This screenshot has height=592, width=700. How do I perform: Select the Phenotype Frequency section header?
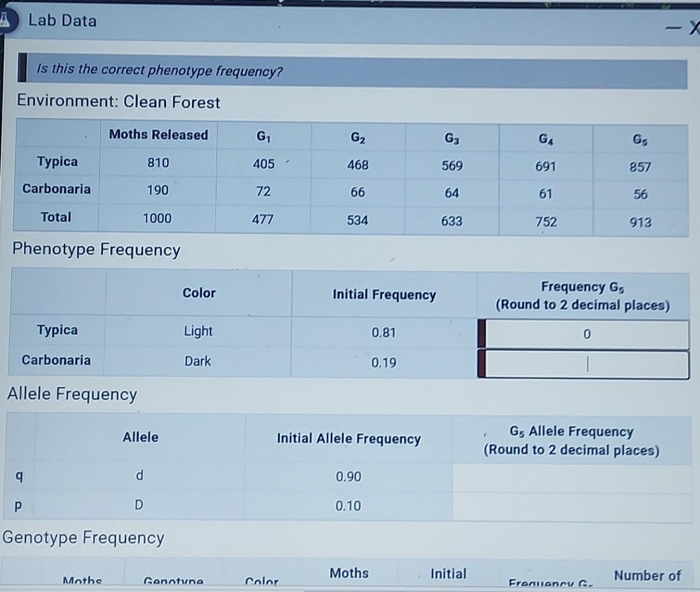click(96, 250)
